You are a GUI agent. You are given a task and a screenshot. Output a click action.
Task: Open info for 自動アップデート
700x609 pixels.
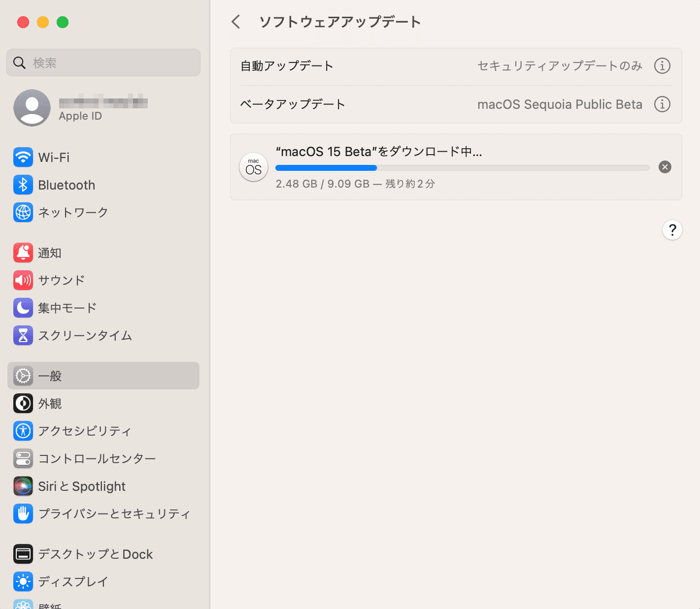tap(662, 65)
